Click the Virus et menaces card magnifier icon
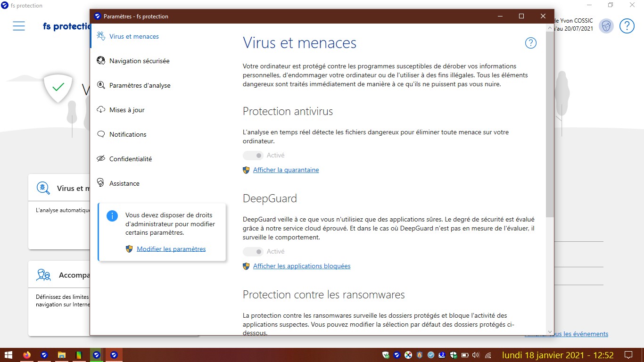Image resolution: width=644 pixels, height=362 pixels. click(x=43, y=189)
